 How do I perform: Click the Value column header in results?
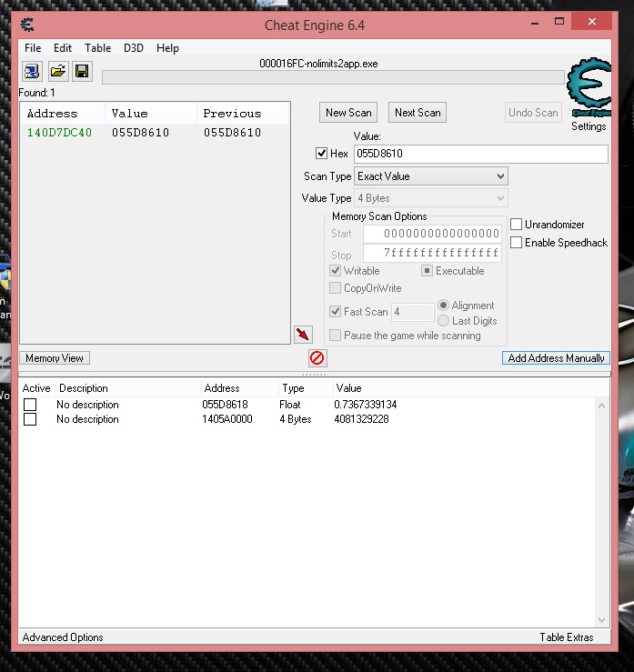(x=151, y=114)
